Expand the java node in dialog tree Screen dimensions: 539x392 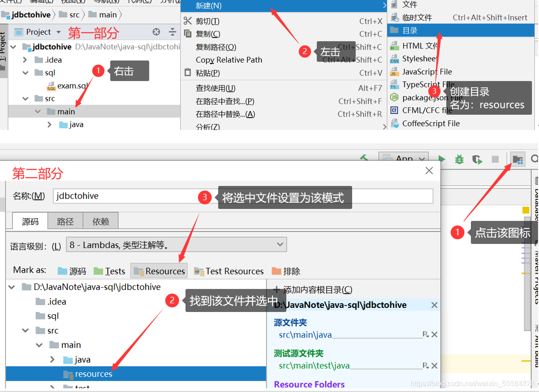coord(53,360)
